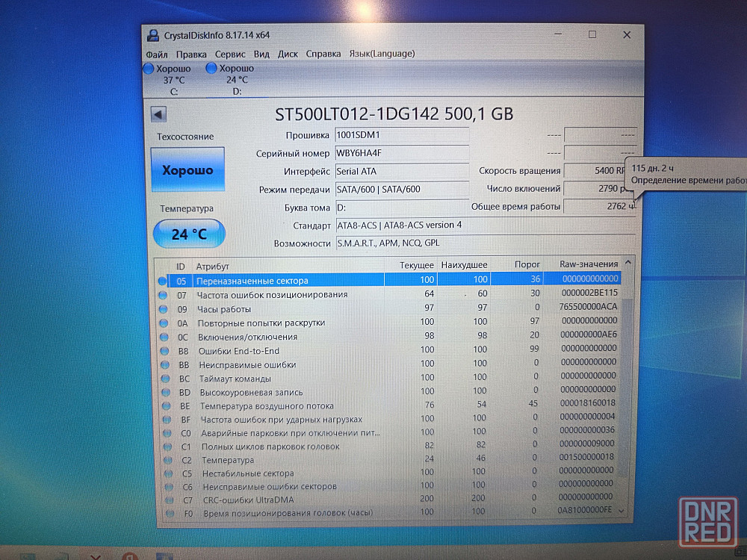Click the uptime tooltip 115 дн. 2 ч
747x560 pixels.
coord(652,168)
